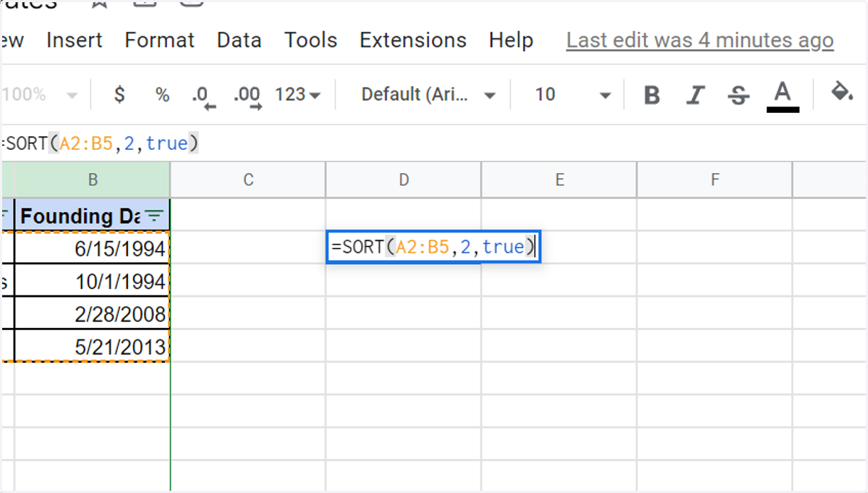Open the fill color bucket
Screen dimensions: 868x493
tap(842, 93)
